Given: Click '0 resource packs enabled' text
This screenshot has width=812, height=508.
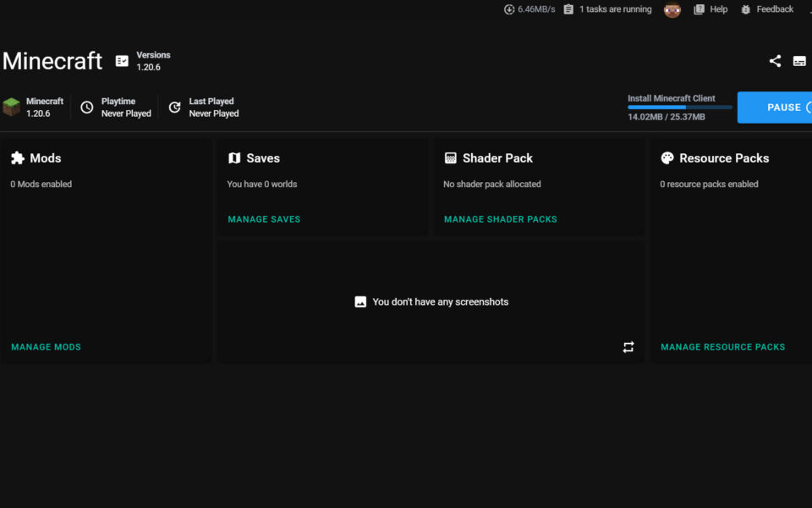Looking at the screenshot, I should tap(709, 184).
